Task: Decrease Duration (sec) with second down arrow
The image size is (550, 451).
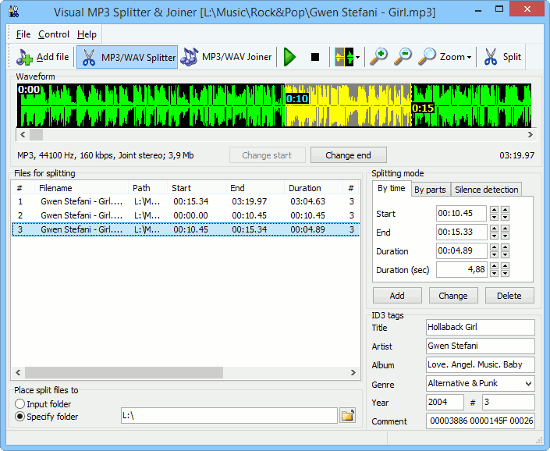Action: [505, 274]
